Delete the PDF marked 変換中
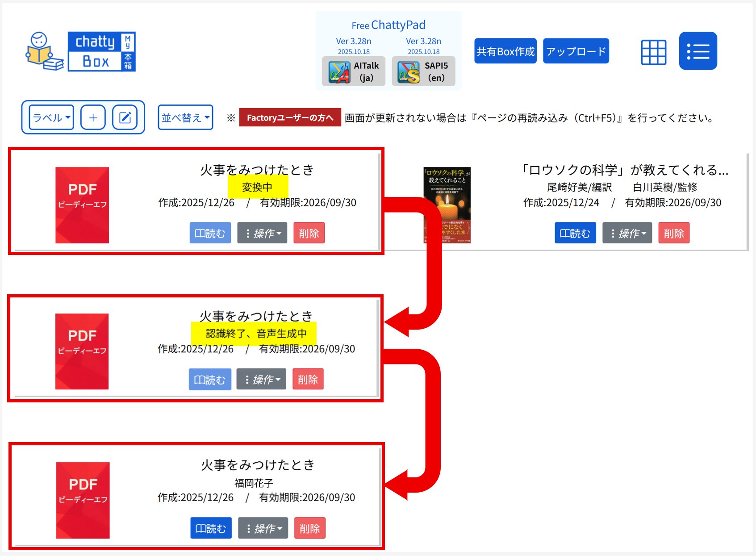 [x=309, y=233]
